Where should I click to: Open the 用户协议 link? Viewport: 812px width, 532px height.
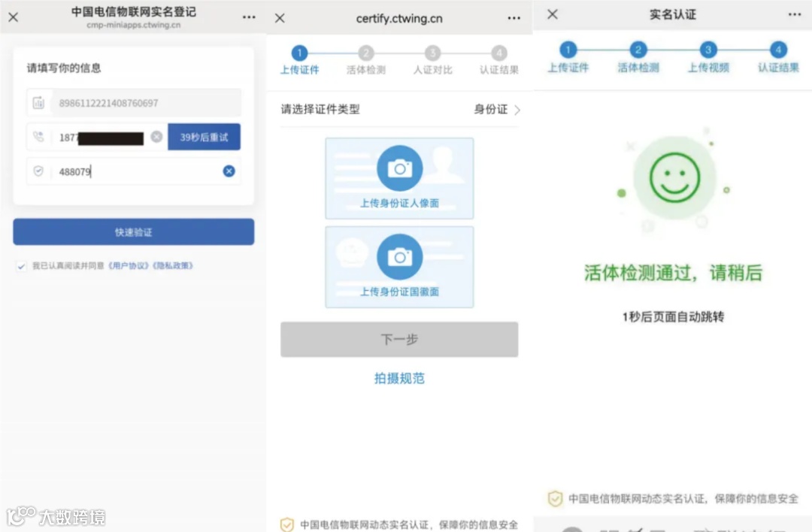(129, 265)
